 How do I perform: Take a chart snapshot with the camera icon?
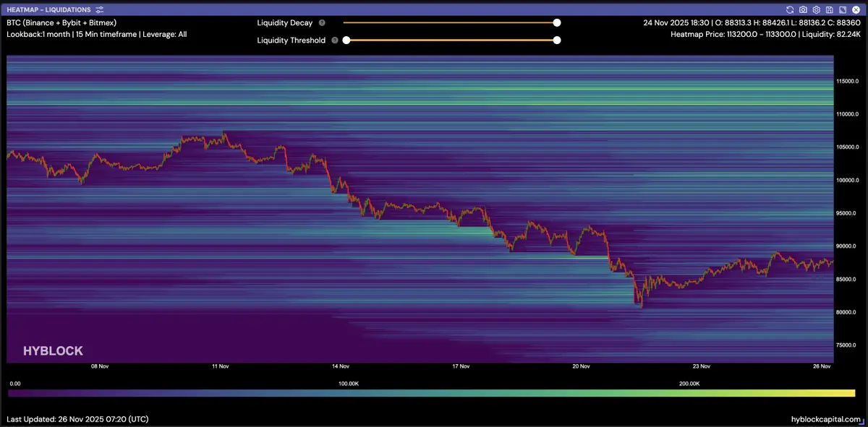pyautogui.click(x=803, y=10)
